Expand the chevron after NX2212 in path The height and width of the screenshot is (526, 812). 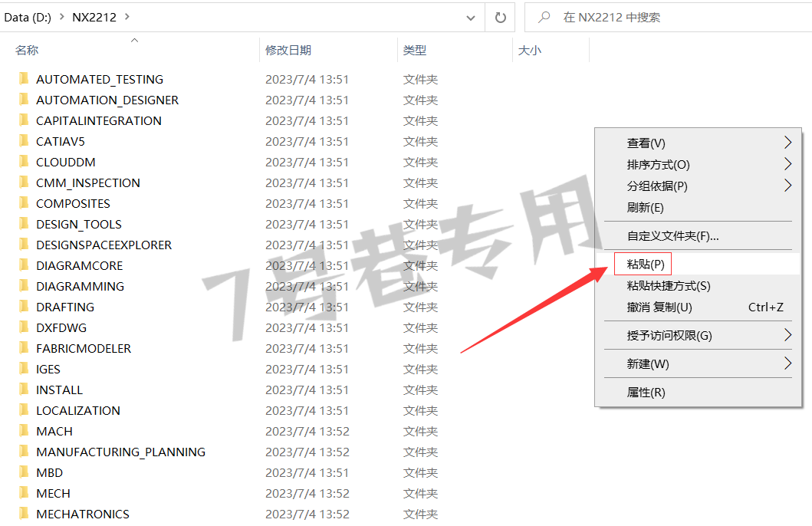click(127, 17)
